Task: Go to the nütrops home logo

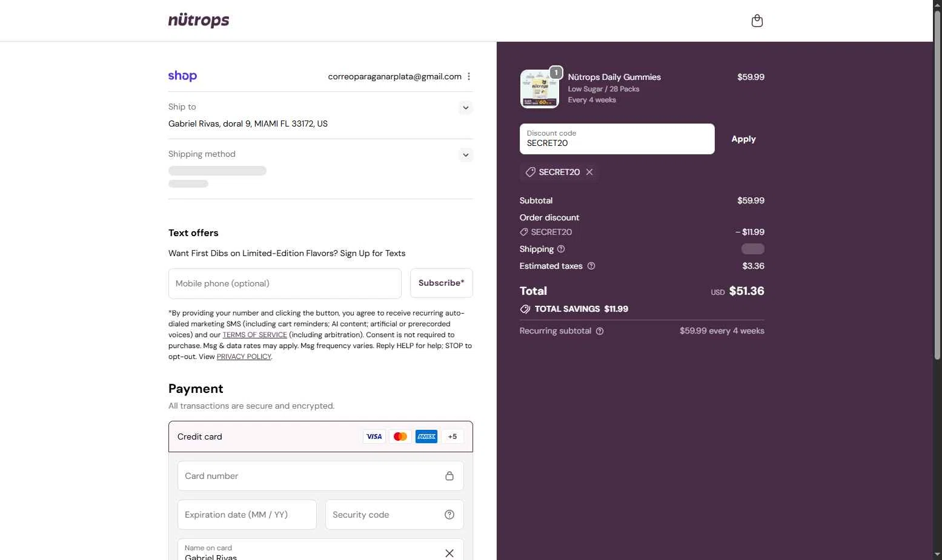Action: 199,20
